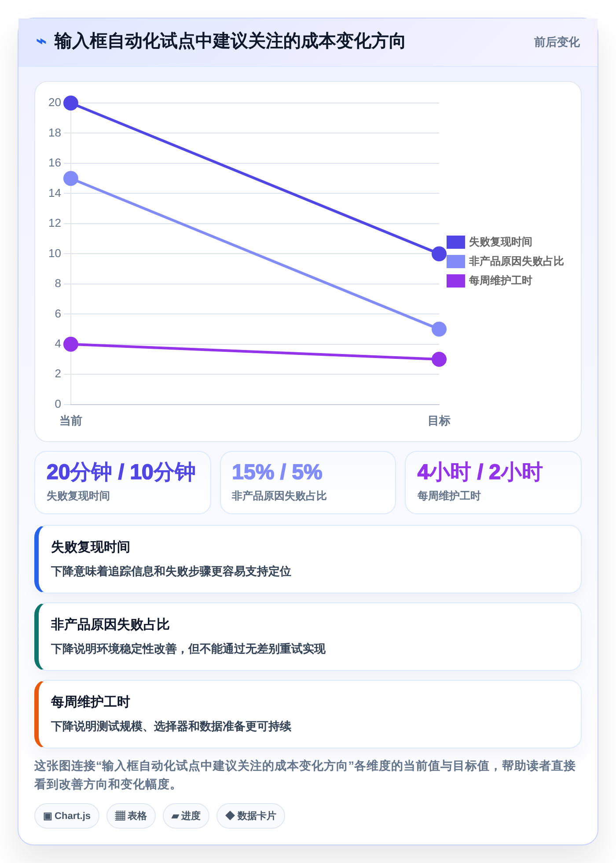Image resolution: width=616 pixels, height=863 pixels.
Task: Toggle the 每周维护工时 legend color box
Action: (x=455, y=280)
